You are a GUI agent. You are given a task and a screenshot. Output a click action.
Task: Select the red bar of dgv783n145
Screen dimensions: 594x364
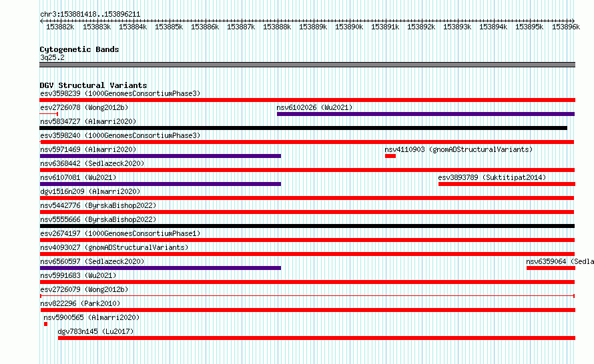tap(317, 338)
